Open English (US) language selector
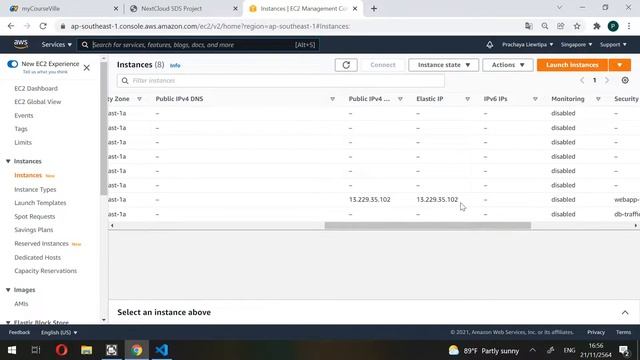 (x=59, y=333)
